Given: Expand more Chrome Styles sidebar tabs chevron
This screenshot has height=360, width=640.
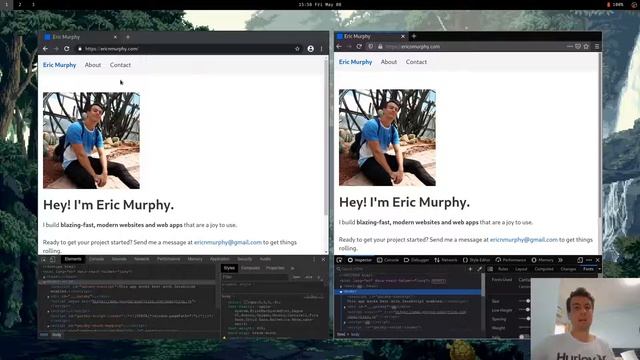Looking at the screenshot, I should click(293, 268).
